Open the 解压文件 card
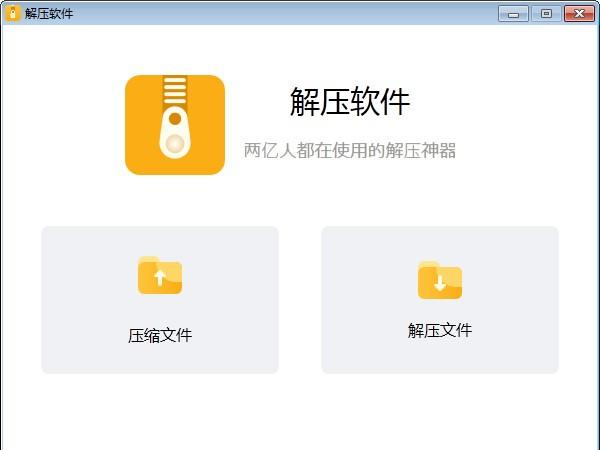This screenshot has width=600, height=450. [440, 300]
